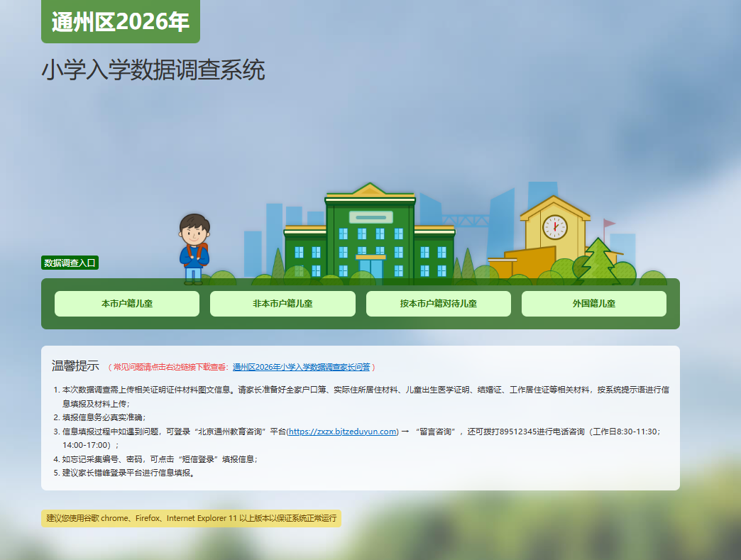Click the green pine tree illustration
The width and height of the screenshot is (741, 560).
coord(598,260)
